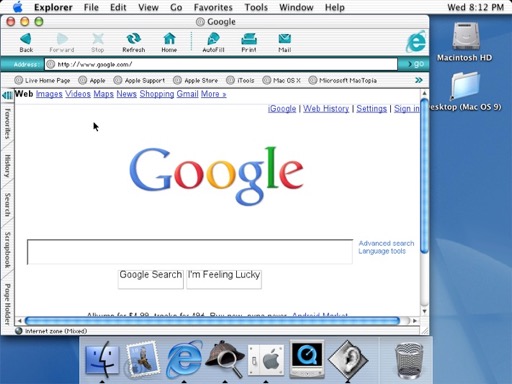The width and height of the screenshot is (512, 384).
Task: Expand favorites bar overflow chevron
Action: coord(419,80)
